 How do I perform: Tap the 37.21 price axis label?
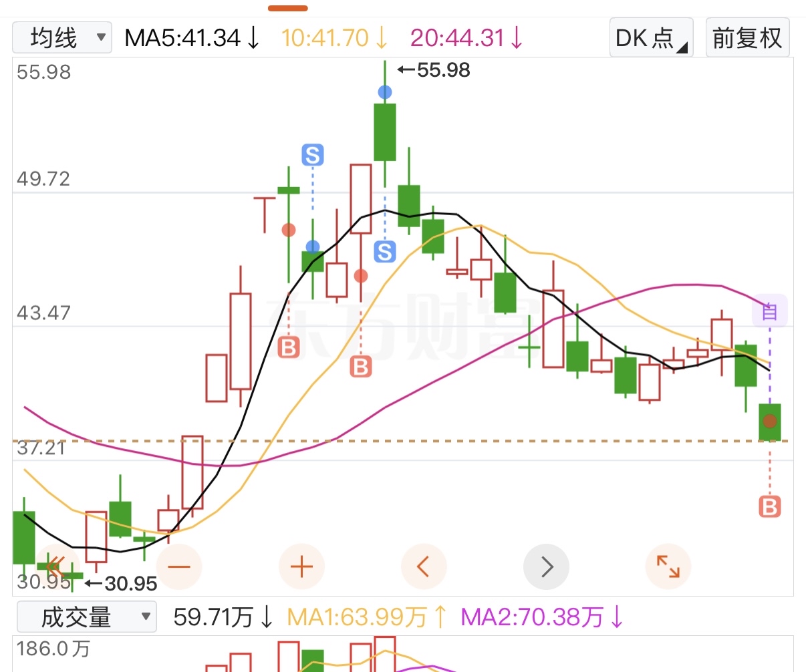(x=41, y=448)
